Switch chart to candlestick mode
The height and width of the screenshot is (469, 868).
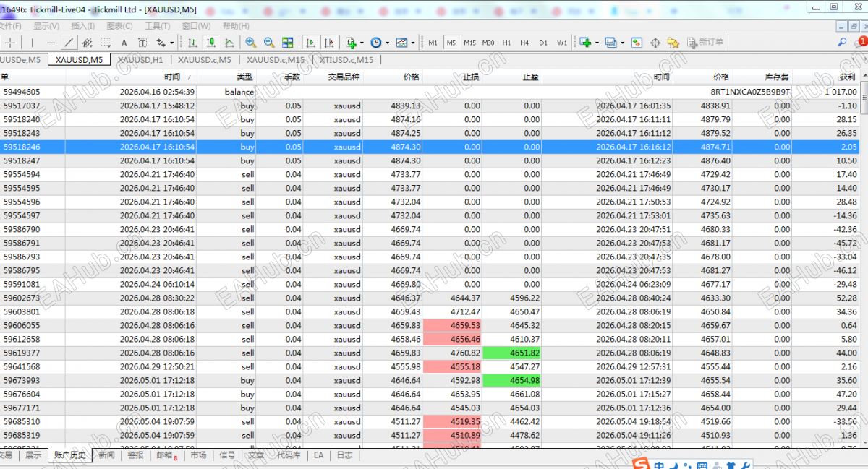210,43
